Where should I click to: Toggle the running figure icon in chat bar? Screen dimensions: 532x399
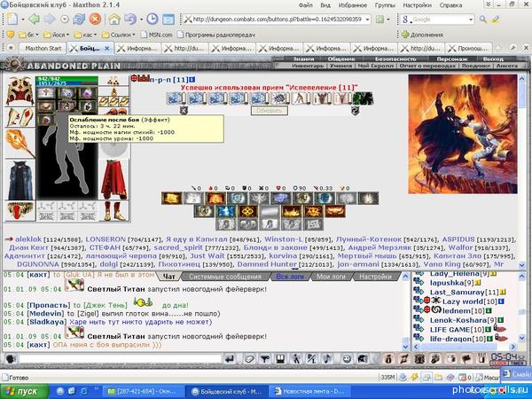pos(296,358)
